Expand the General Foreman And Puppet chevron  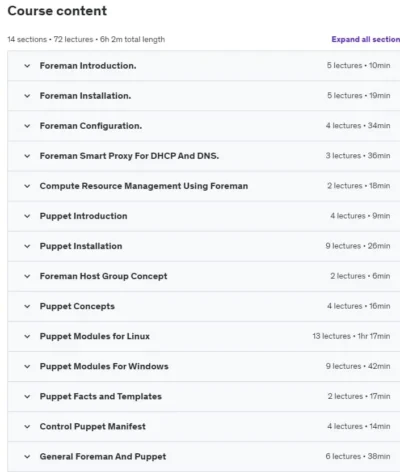tap(27, 457)
